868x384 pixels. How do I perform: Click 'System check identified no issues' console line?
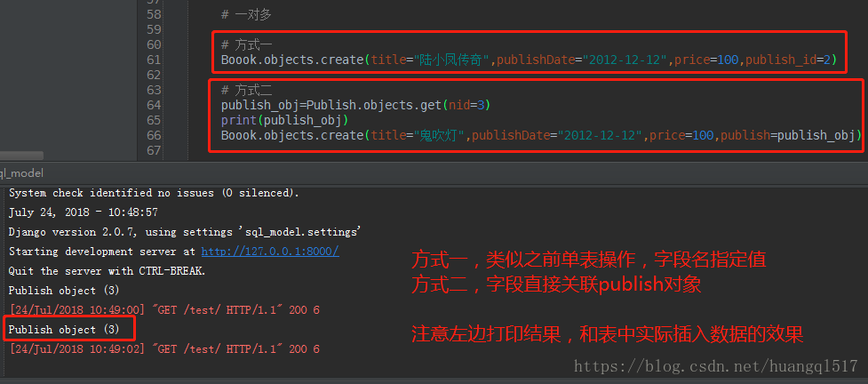(x=154, y=194)
